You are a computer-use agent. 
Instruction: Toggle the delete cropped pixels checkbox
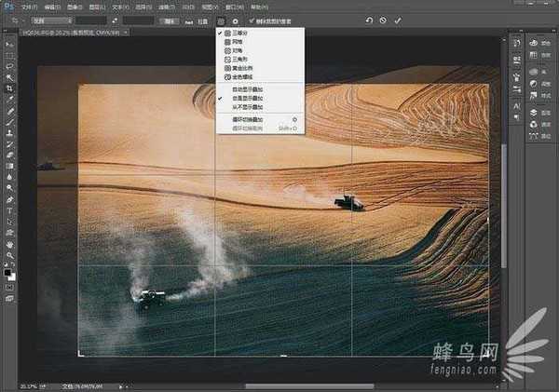coord(252,20)
